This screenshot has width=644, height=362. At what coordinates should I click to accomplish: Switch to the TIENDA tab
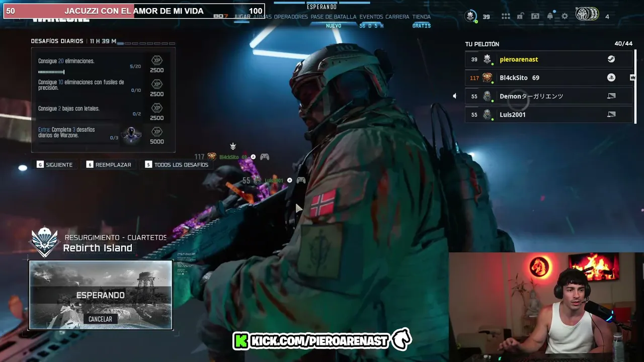422,17
